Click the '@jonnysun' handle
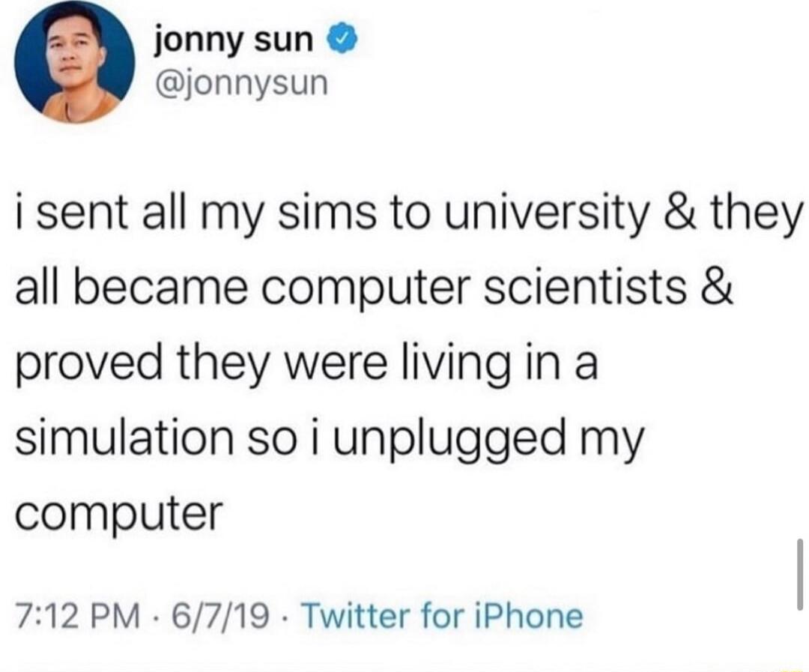Screen dimensions: 809x672 point(241,85)
